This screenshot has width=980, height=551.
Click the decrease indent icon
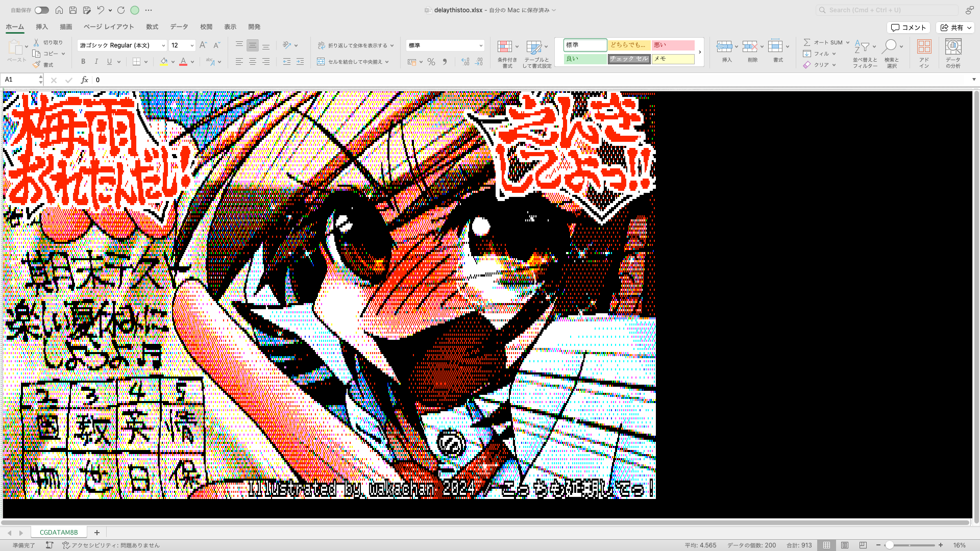click(x=287, y=62)
